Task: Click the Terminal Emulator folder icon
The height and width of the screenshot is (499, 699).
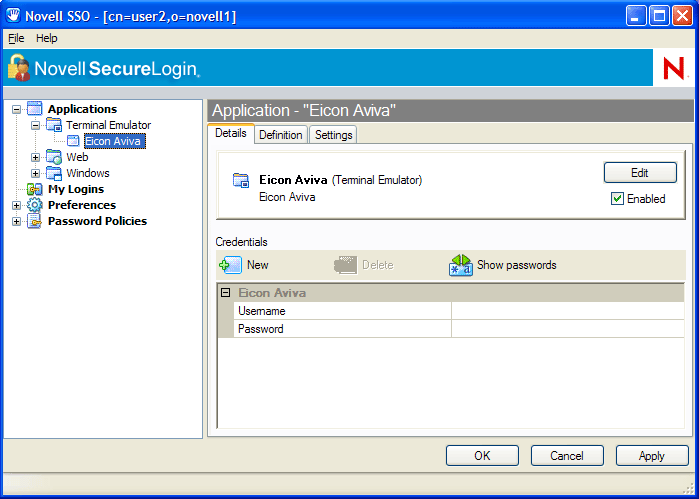Action: pyautogui.click(x=54, y=125)
